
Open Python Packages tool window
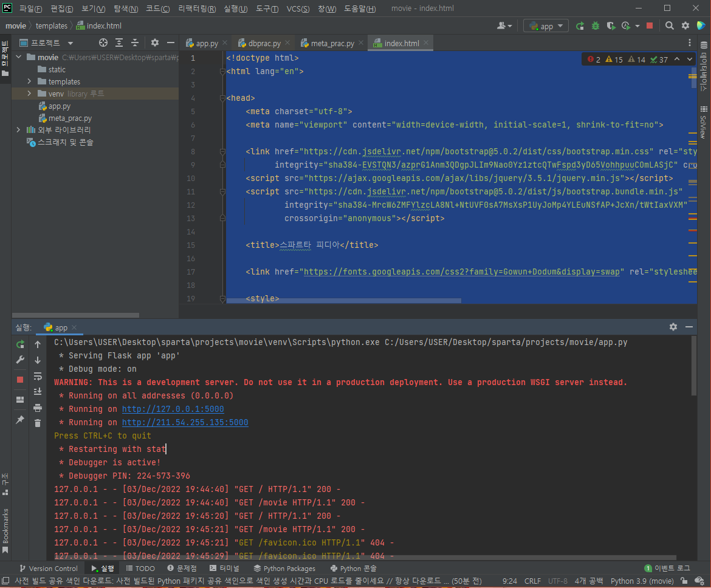284,569
